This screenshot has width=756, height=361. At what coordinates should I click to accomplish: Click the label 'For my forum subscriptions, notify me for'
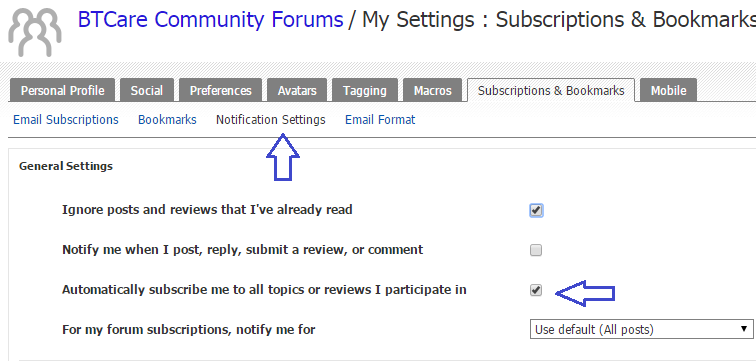189,330
